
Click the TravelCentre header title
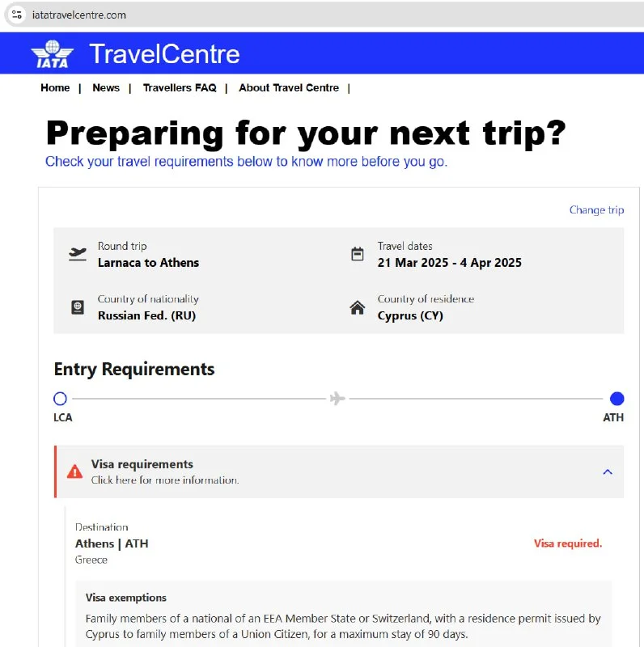tap(164, 53)
